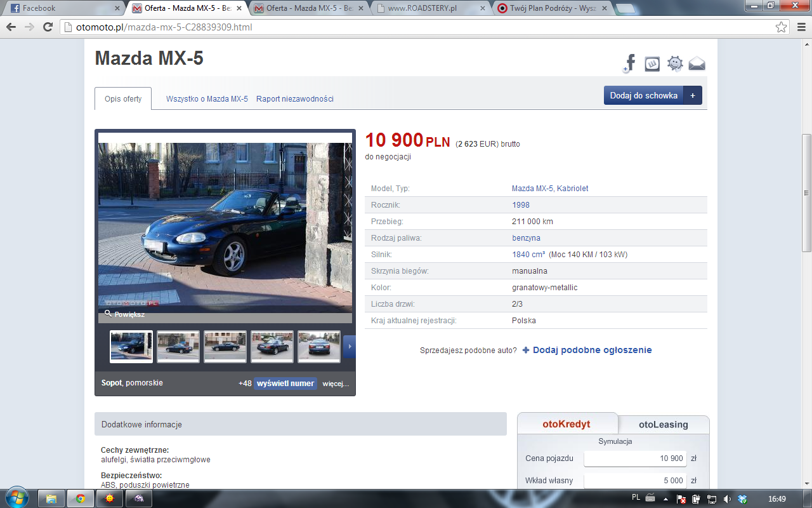Image resolution: width=812 pixels, height=508 pixels.
Task: Select the fourth car photo thumbnail
Action: 272,347
